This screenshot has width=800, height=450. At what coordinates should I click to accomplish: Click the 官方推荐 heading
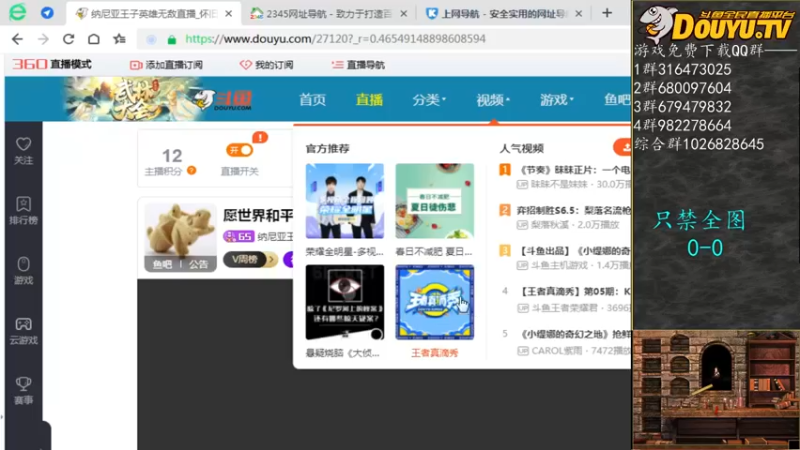pyautogui.click(x=328, y=148)
